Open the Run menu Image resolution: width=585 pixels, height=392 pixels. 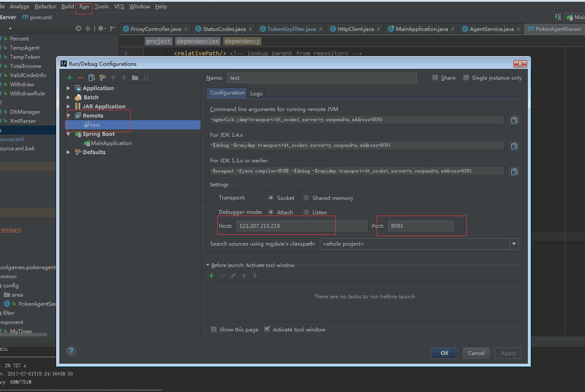(x=84, y=7)
